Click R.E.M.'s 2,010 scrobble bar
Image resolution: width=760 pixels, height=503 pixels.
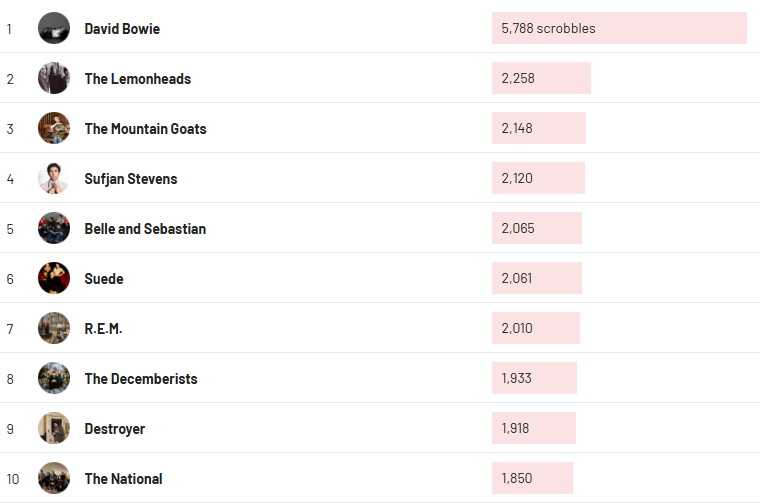(536, 328)
